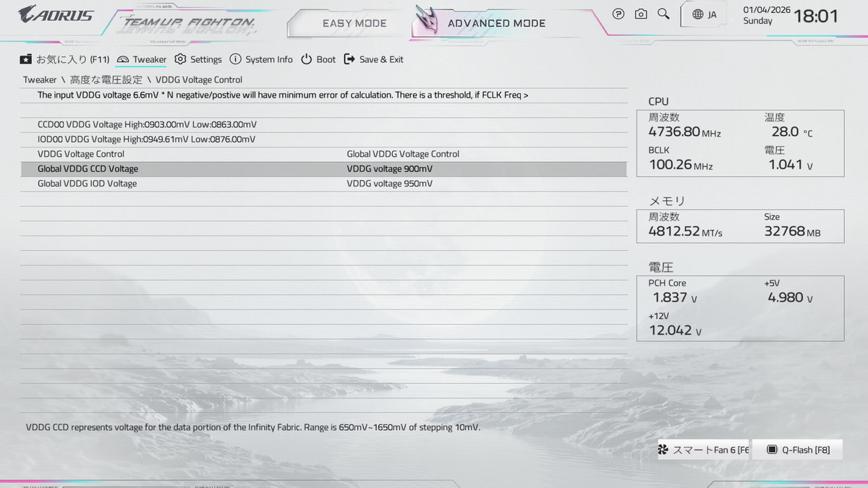
Task: Click the circled P help icon
Action: pyautogui.click(x=618, y=14)
